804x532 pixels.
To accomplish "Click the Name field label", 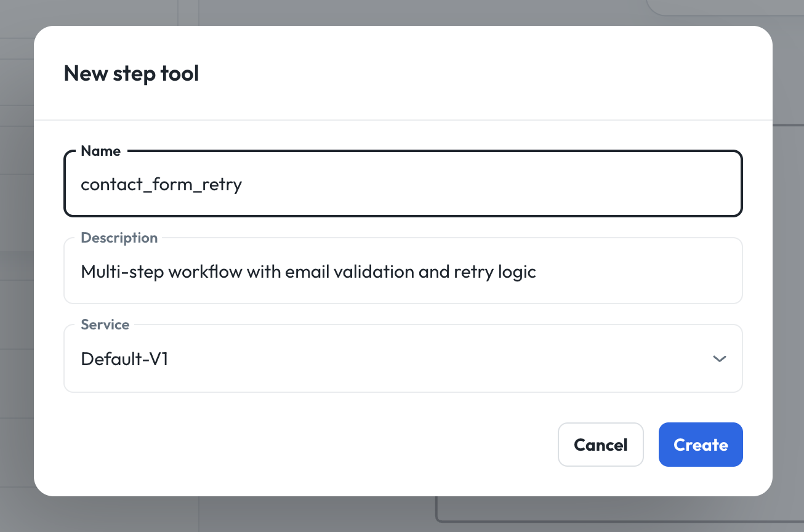I will tap(101, 151).
